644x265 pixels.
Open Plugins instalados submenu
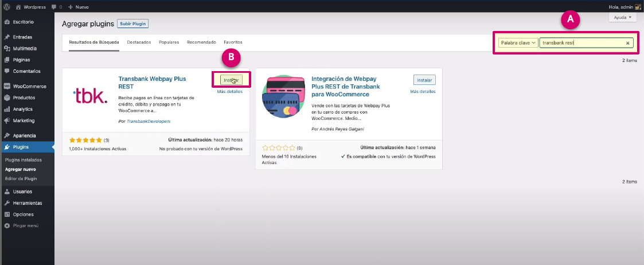tap(23, 160)
